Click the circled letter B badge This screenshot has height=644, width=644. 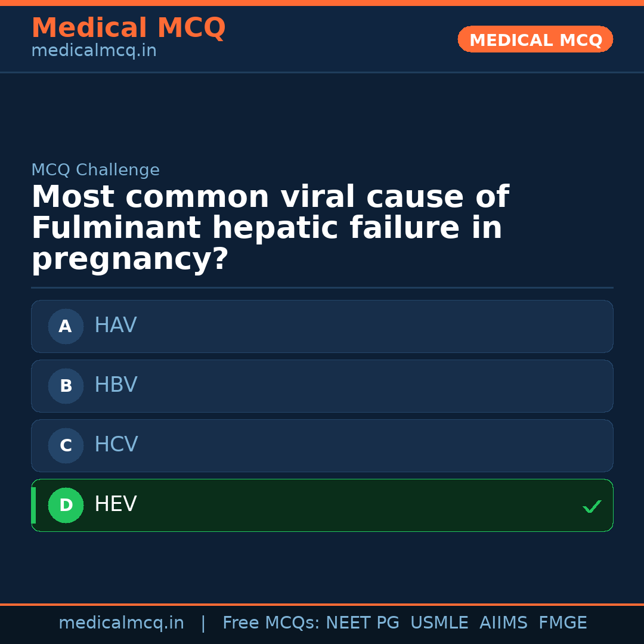click(66, 386)
